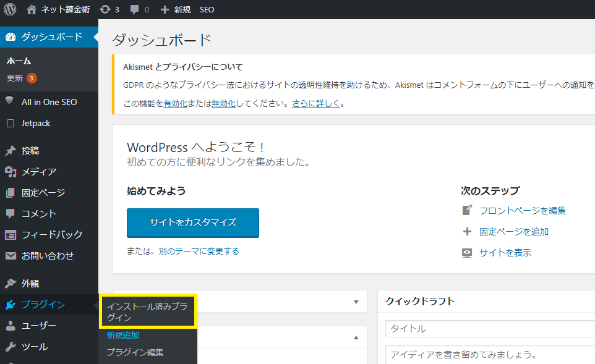Click the WordPress logo icon

tap(10, 9)
